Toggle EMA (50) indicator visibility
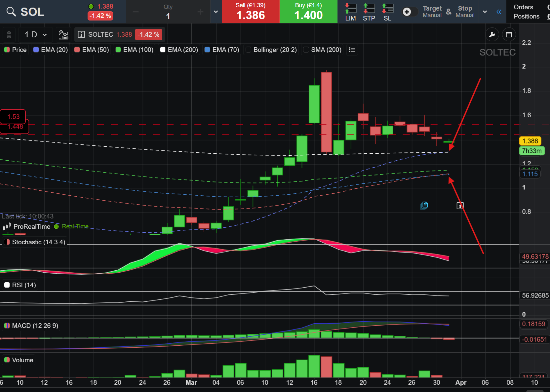 tap(92, 50)
